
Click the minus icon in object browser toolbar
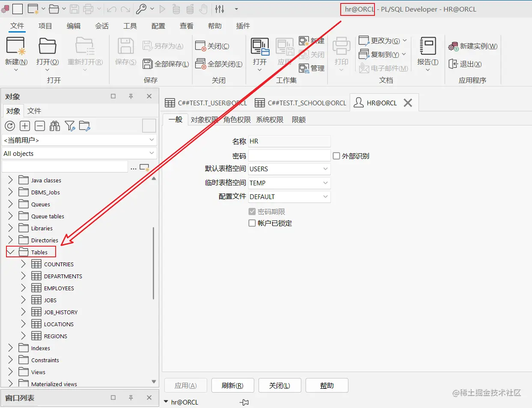coord(40,126)
